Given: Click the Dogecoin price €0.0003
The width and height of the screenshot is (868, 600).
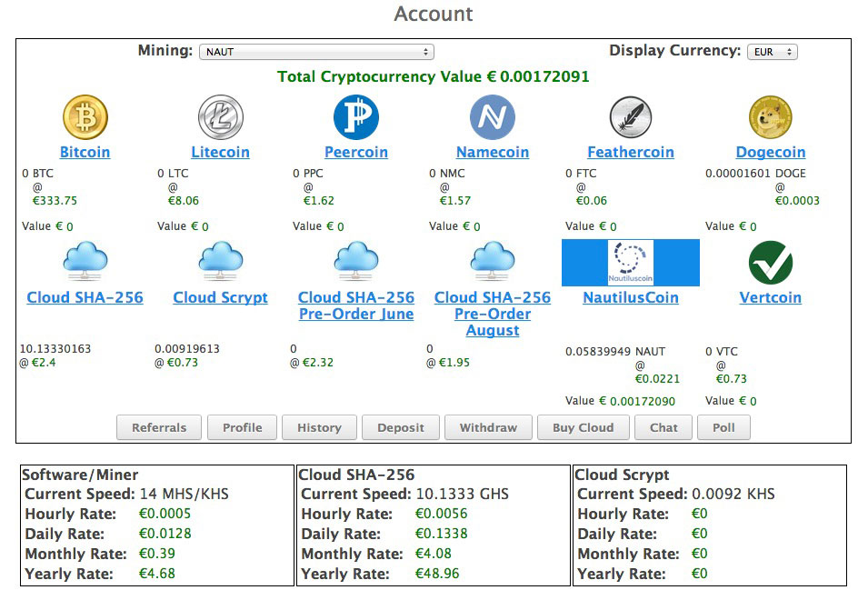Looking at the screenshot, I should pyautogui.click(x=797, y=201).
